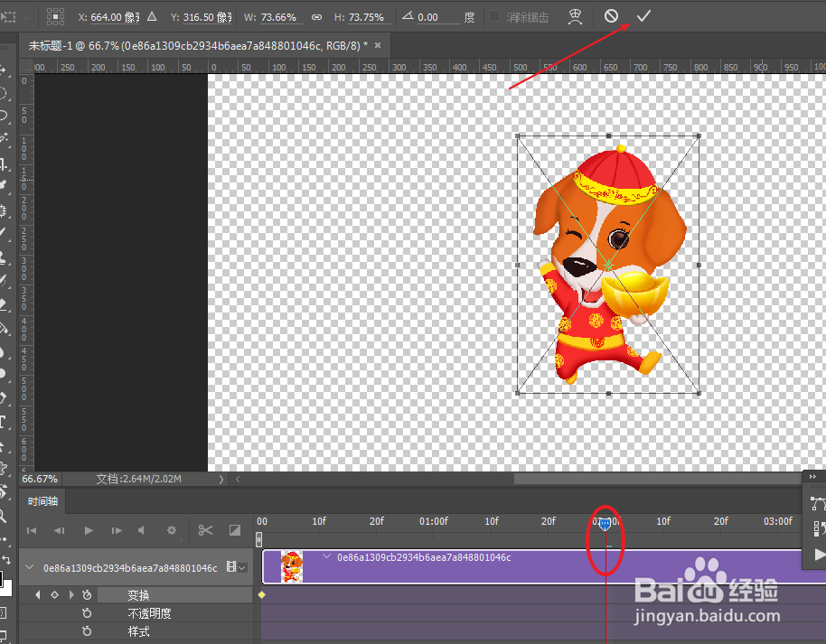Select the Hand tool
The height and width of the screenshot is (644, 826).
[x=9, y=492]
